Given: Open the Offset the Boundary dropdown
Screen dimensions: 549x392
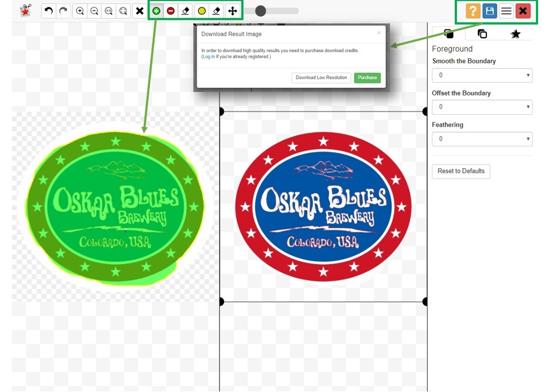Looking at the screenshot, I should (x=482, y=107).
